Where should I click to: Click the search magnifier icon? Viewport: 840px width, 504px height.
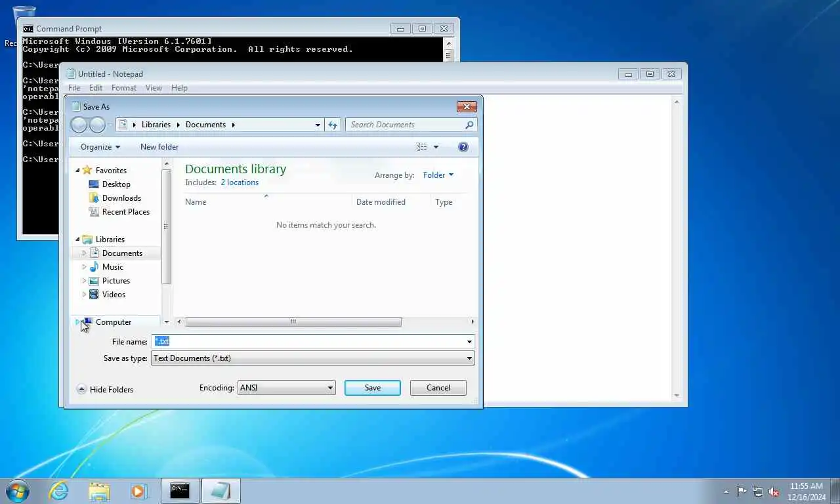[469, 125]
